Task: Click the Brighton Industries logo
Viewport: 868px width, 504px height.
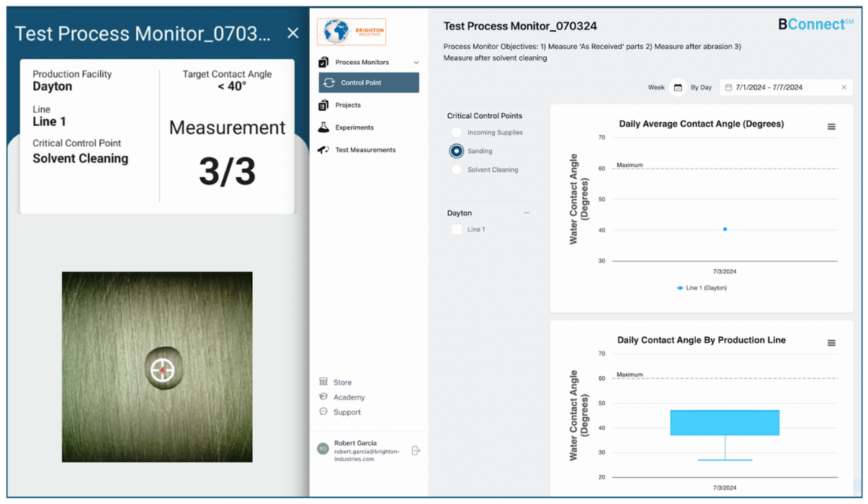Action: (x=351, y=32)
